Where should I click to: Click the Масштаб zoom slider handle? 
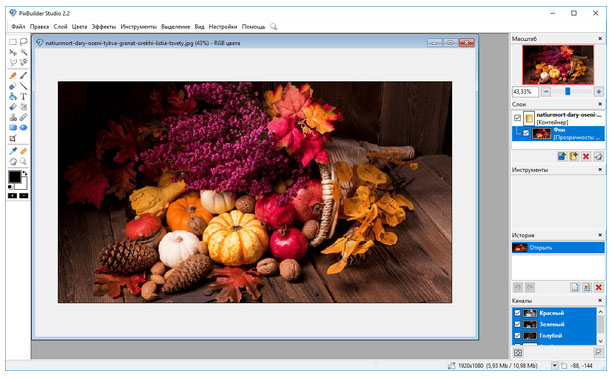coord(568,91)
